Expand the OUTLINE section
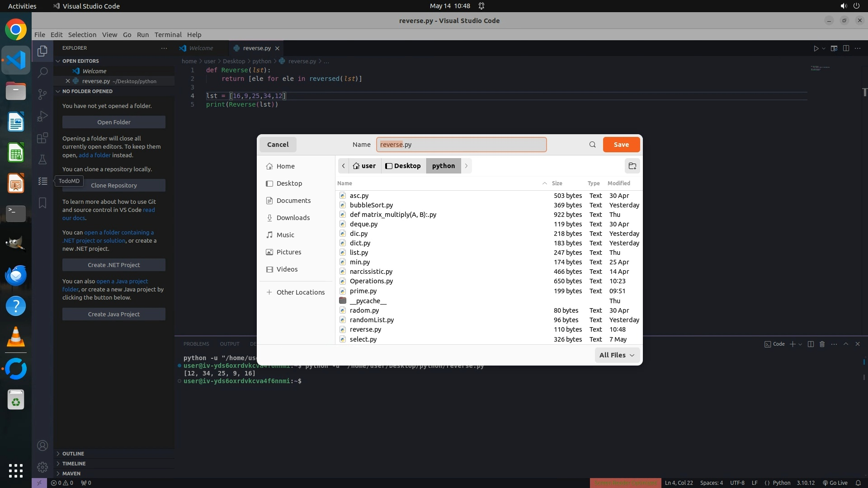Image resolution: width=868 pixels, height=488 pixels. click(73, 454)
